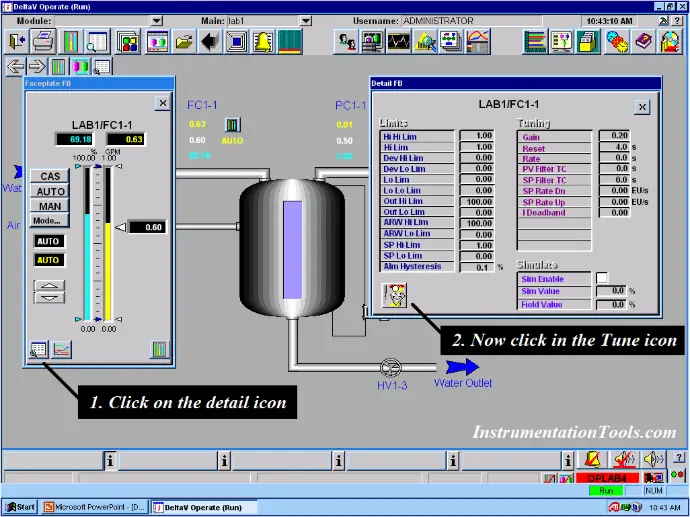Open the Windows Start button
This screenshot has width=690, height=517.
coord(20,507)
